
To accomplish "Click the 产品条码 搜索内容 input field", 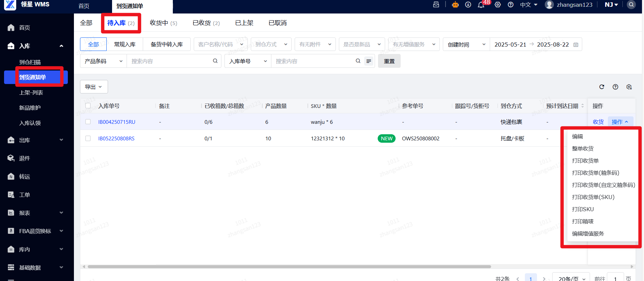I will pyautogui.click(x=169, y=61).
